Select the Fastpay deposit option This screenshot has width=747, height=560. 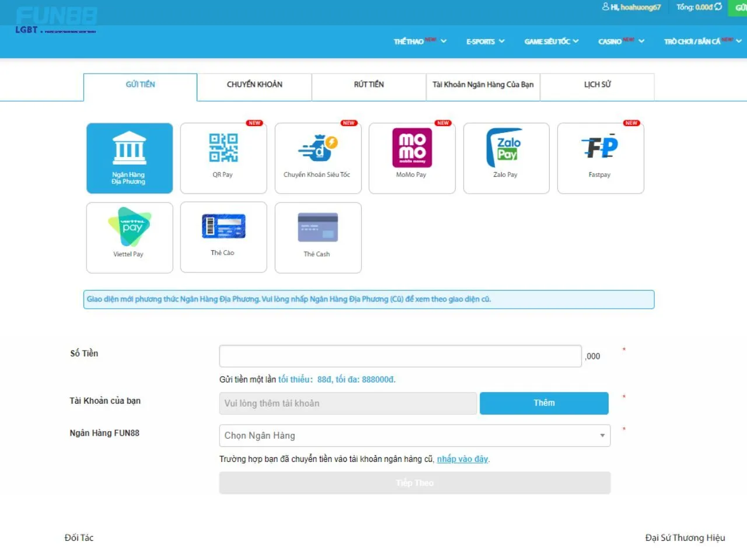[601, 158]
